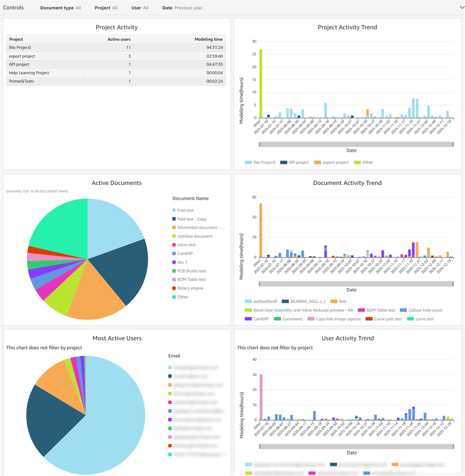The image size is (465, 476).
Task: Select Rotary engine legend item
Action: [x=188, y=288]
